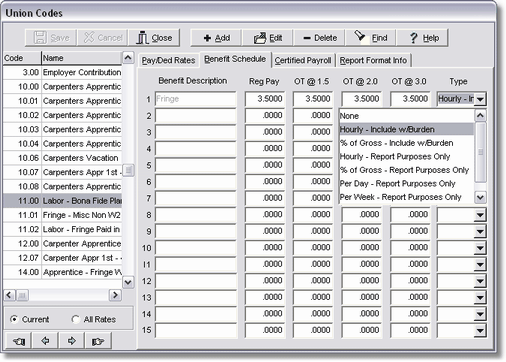Click code list horizontal scroll left arrow
The height and width of the screenshot is (362, 506).
(9, 295)
